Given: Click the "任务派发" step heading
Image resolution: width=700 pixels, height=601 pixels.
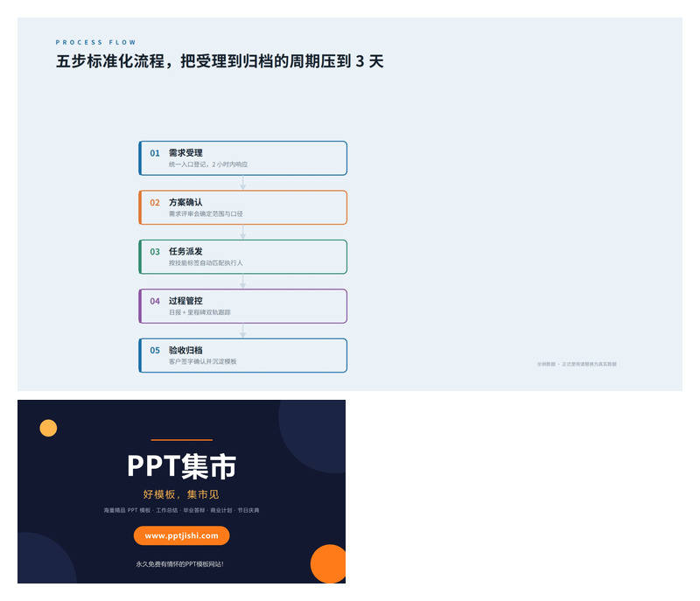Looking at the screenshot, I should coord(185,251).
